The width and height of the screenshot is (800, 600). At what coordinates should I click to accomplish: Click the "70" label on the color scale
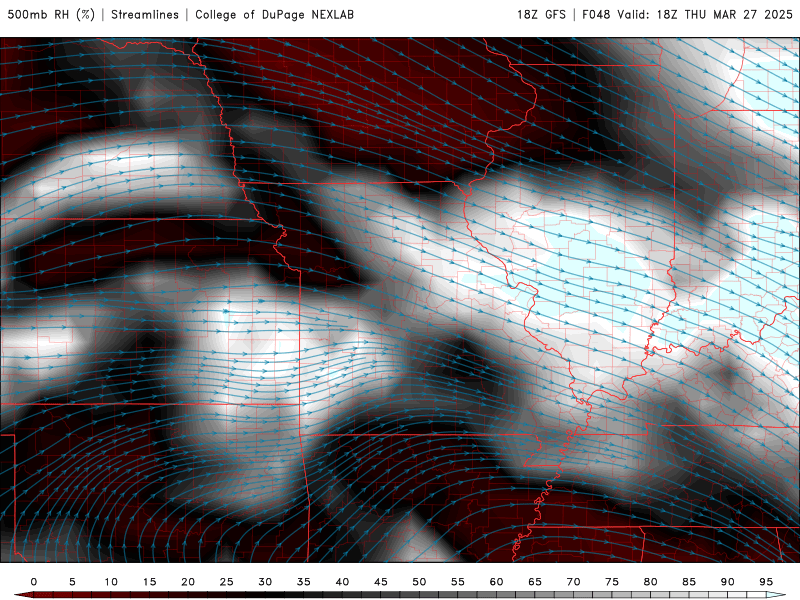click(573, 582)
